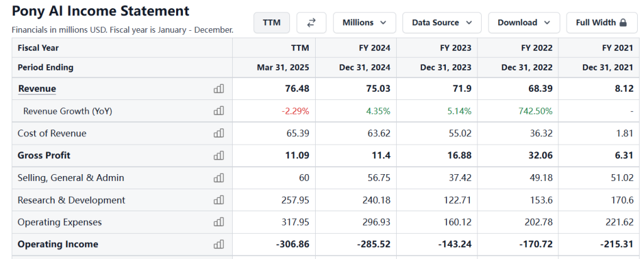Click the TTM SG&A value 60
This screenshot has height=259, width=644.
coord(304,178)
